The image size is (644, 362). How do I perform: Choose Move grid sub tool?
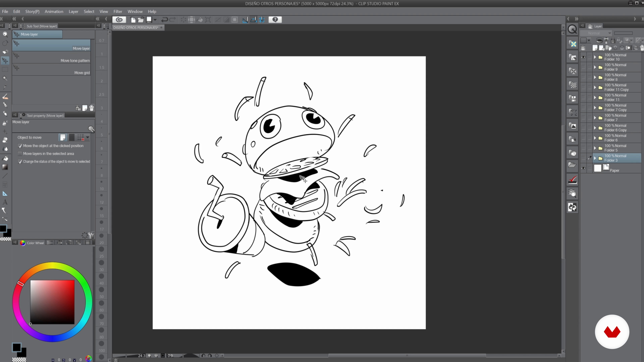click(x=51, y=70)
